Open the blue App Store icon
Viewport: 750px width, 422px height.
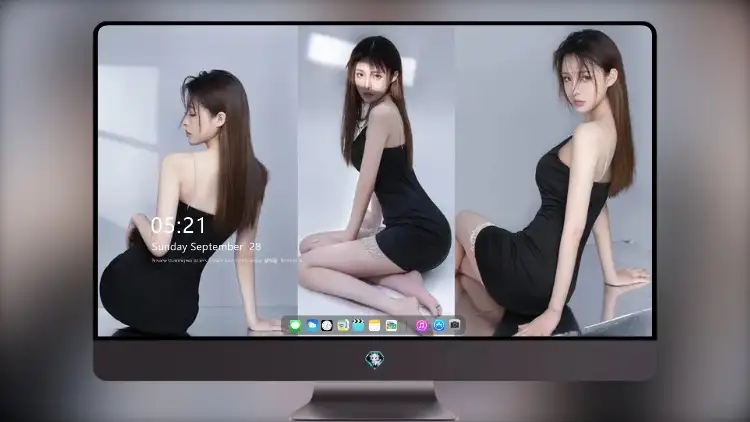pos(439,326)
